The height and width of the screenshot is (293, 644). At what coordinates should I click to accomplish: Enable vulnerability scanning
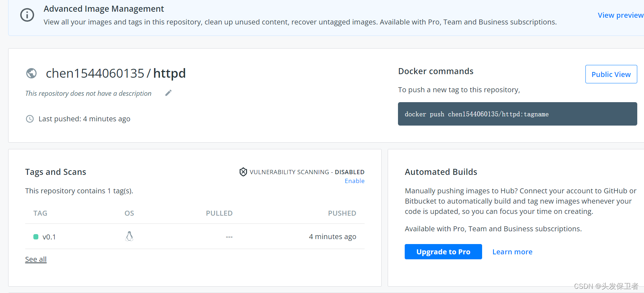coord(354,181)
